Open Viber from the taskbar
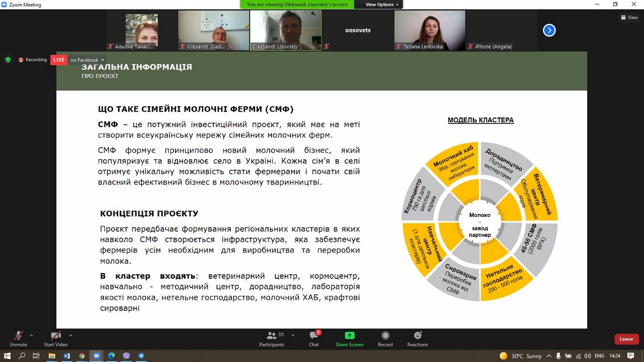Image resolution: width=644 pixels, height=362 pixels. 127,356
